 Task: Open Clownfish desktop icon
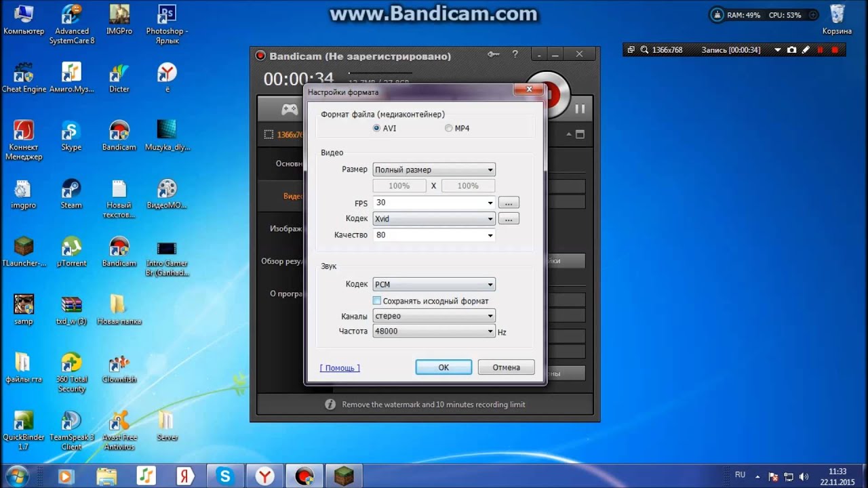[119, 368]
